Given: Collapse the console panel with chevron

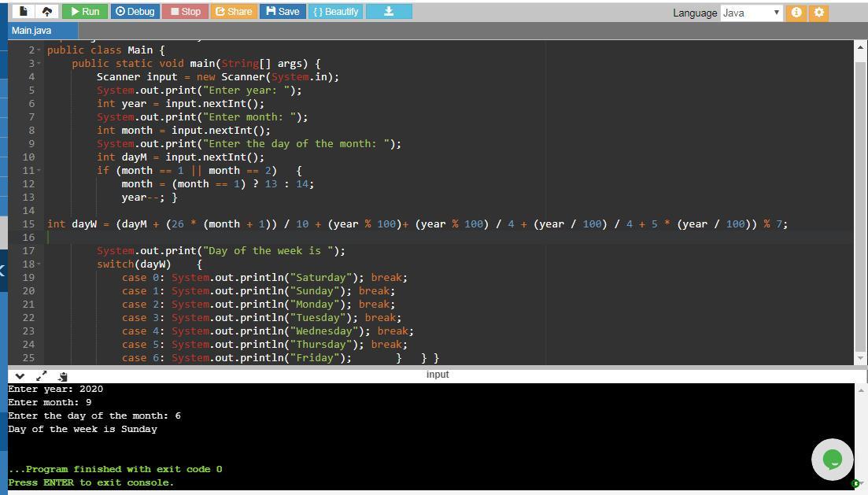Looking at the screenshot, I should point(20,376).
